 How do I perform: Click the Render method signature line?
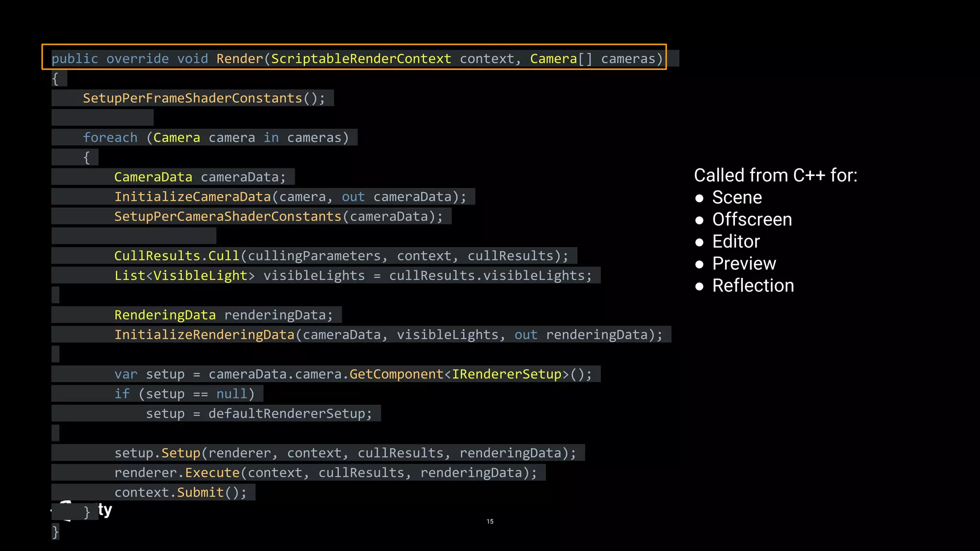tap(357, 58)
